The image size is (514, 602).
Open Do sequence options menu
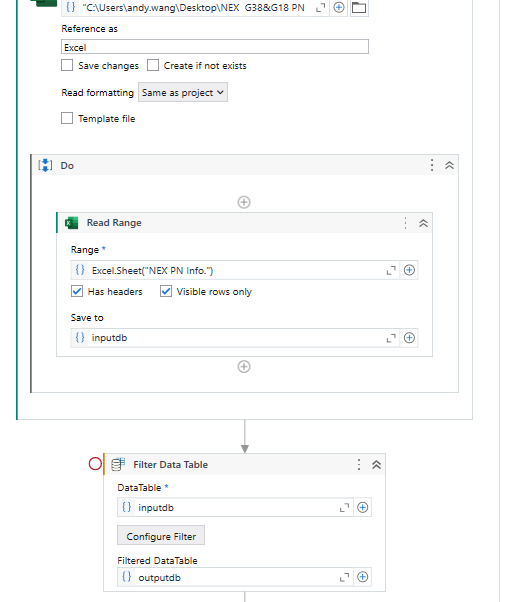tap(432, 165)
